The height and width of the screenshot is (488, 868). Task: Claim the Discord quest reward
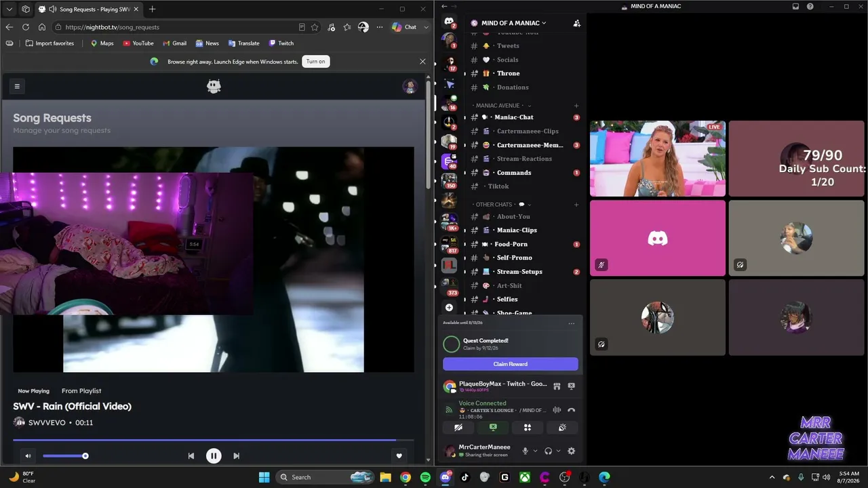pos(511,364)
